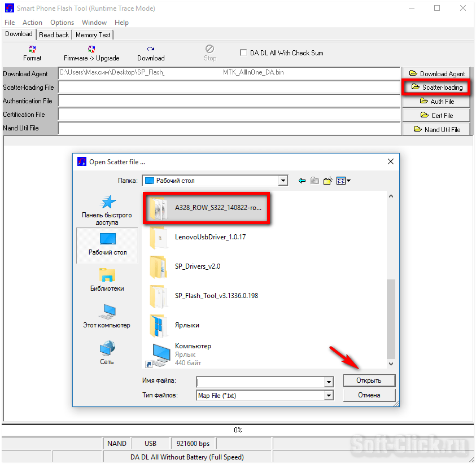
Task: Open the Тип файлов dropdown
Action: (x=329, y=396)
